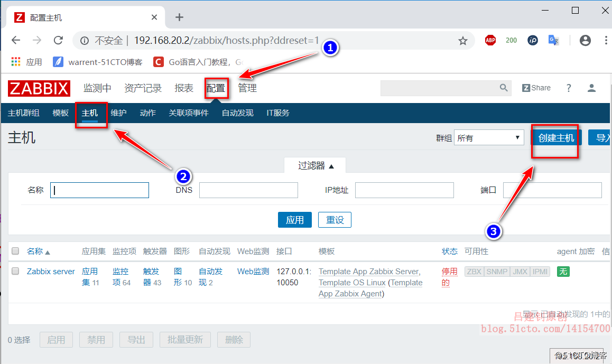Click the ZABBIX logo
The height and width of the screenshot is (364, 612).
pos(39,88)
